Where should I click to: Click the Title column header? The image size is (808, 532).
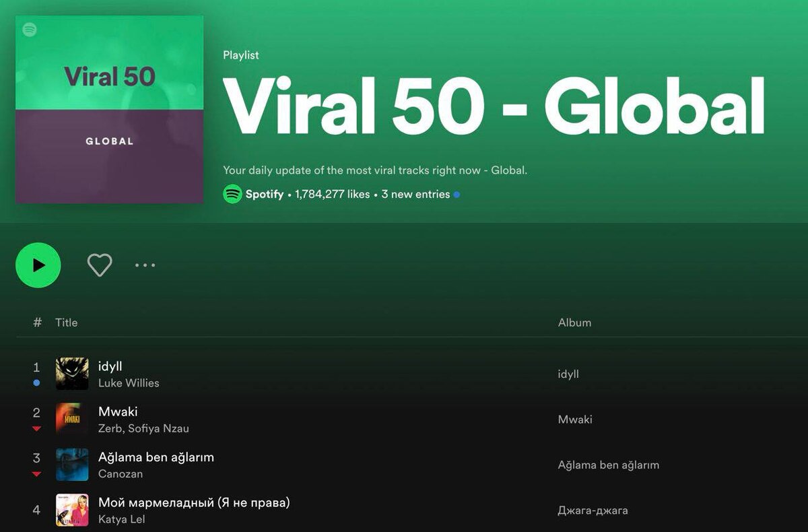66,323
